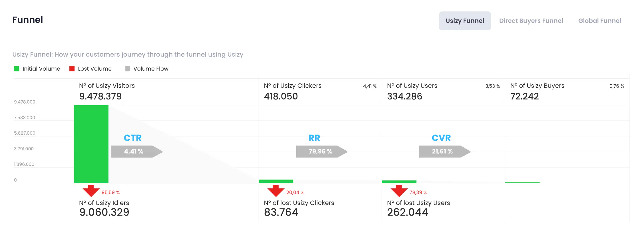Click the Usizy Idlers total 9.060.329
This screenshot has width=644, height=243.
[x=104, y=212]
